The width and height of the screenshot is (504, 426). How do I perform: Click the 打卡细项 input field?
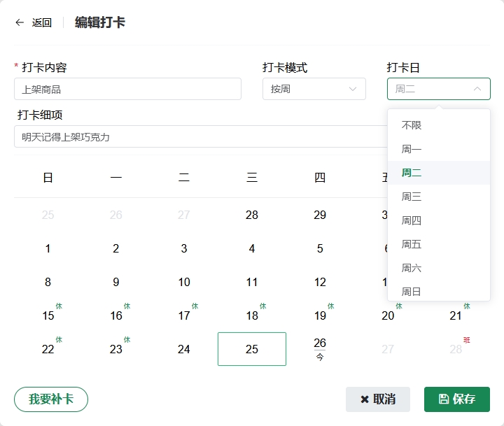click(201, 137)
